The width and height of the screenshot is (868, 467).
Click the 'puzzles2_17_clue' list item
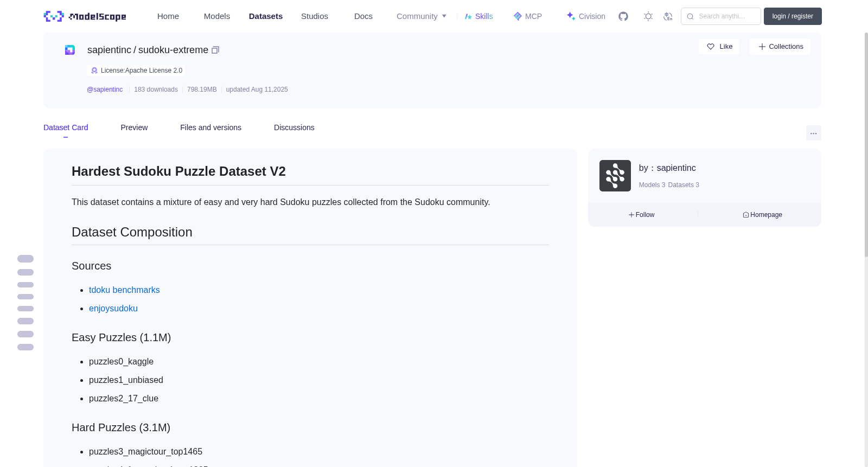coord(124,399)
